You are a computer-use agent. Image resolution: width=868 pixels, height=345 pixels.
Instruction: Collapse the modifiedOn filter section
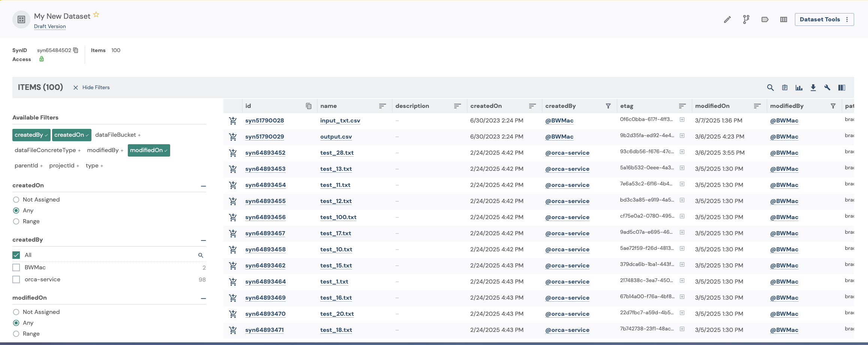[203, 299]
